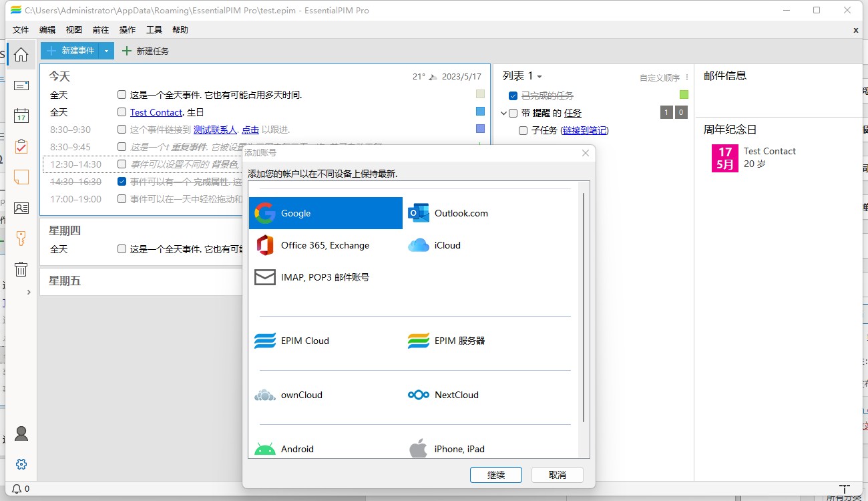Image resolution: width=868 pixels, height=501 pixels.
Task: Open the Contacts module icon
Action: point(21,208)
